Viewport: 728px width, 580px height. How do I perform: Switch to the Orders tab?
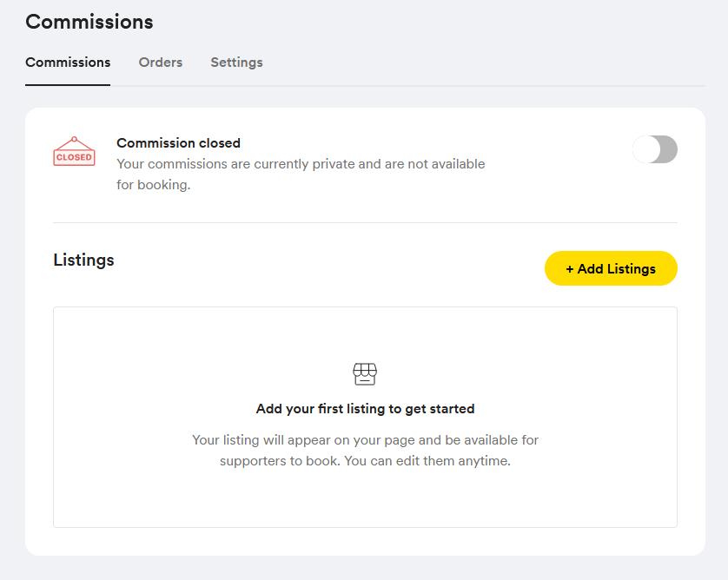pyautogui.click(x=161, y=63)
